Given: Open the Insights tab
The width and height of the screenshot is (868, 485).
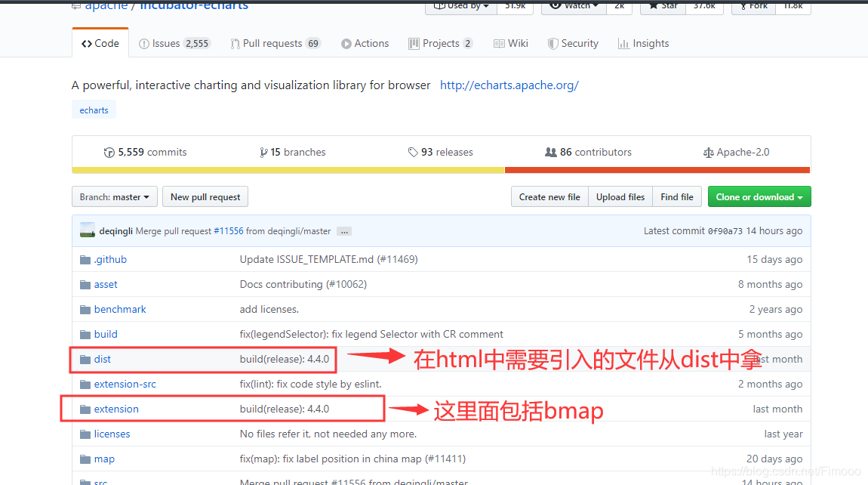Looking at the screenshot, I should [643, 43].
